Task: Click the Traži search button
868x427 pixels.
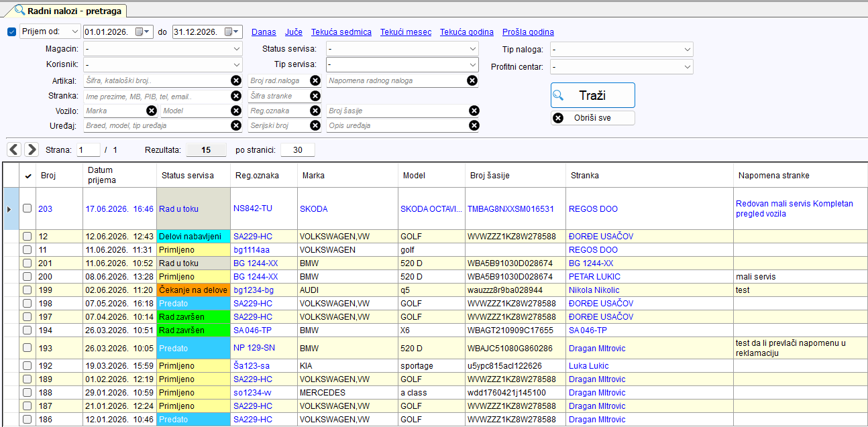Action: (x=592, y=95)
